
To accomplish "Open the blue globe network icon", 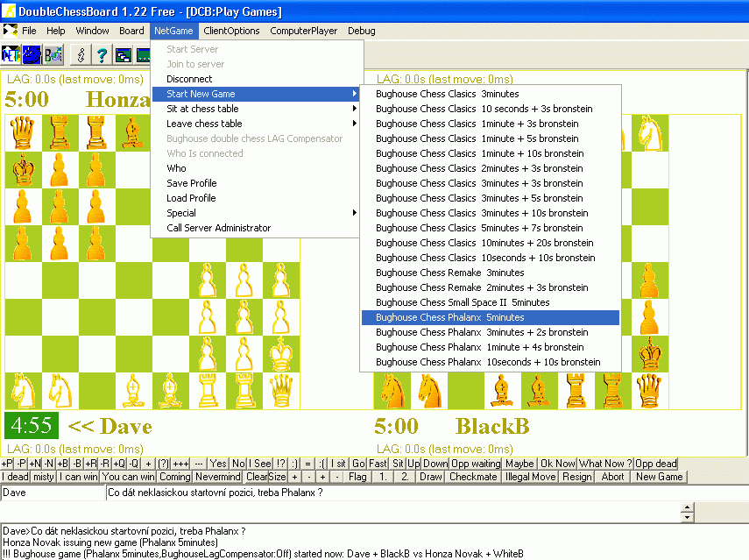I will point(31,54).
